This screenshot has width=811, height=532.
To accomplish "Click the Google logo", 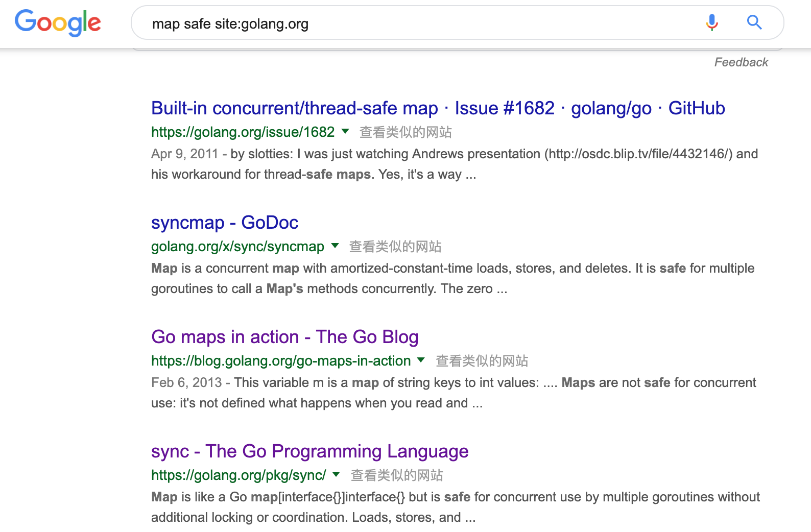I will point(58,23).
